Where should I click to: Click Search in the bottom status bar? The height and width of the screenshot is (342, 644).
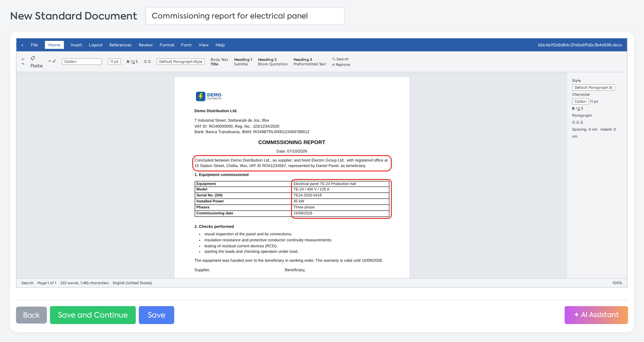(27, 283)
